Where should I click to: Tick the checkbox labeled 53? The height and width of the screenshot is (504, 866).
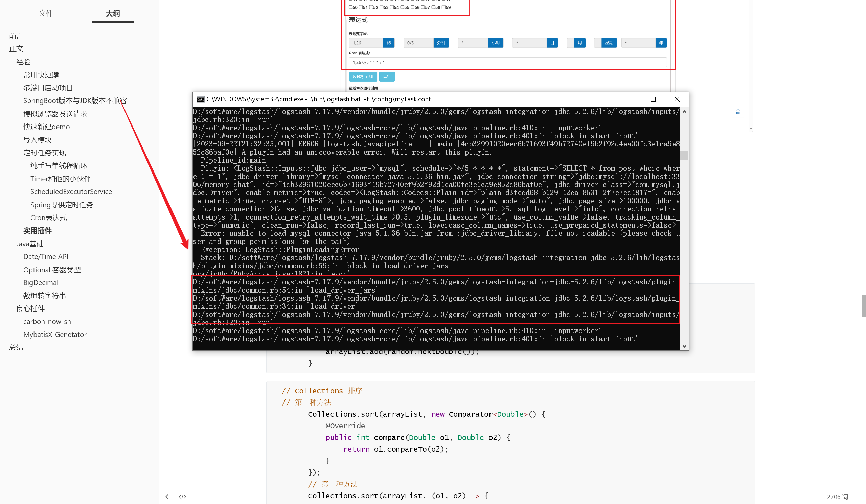tap(382, 7)
